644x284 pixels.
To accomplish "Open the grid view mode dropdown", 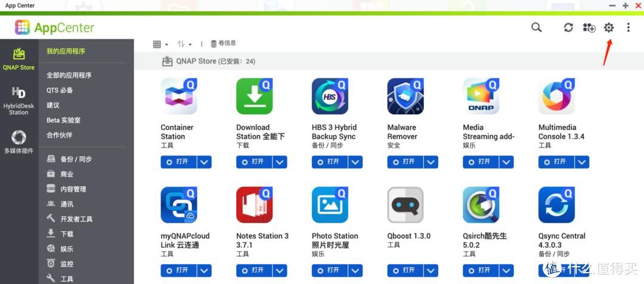I will (160, 44).
